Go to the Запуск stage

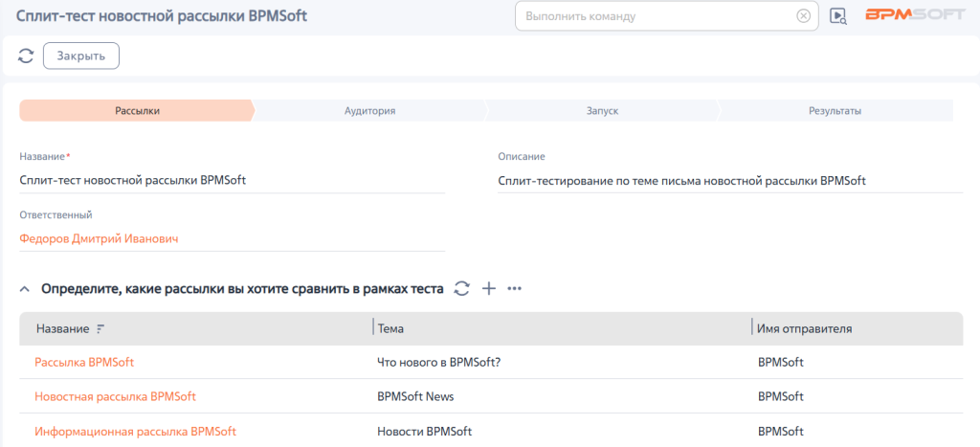point(602,111)
